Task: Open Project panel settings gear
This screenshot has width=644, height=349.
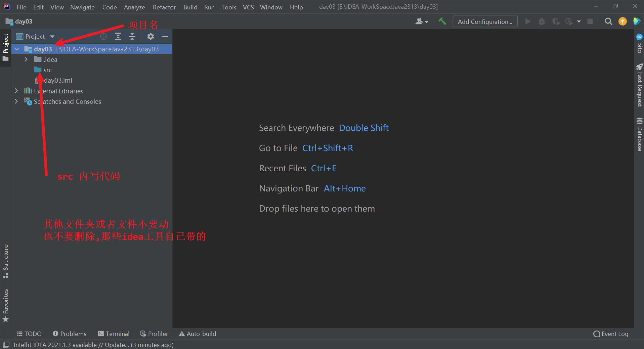Action: pos(151,36)
